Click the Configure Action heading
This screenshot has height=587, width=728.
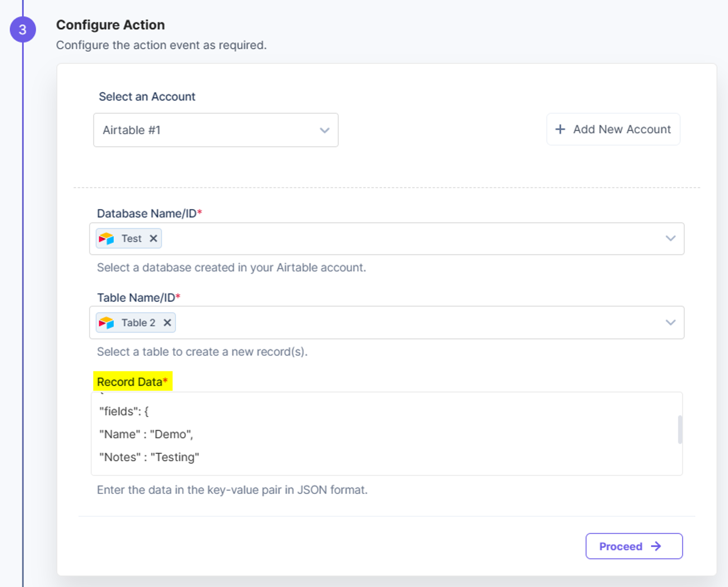pyautogui.click(x=111, y=25)
